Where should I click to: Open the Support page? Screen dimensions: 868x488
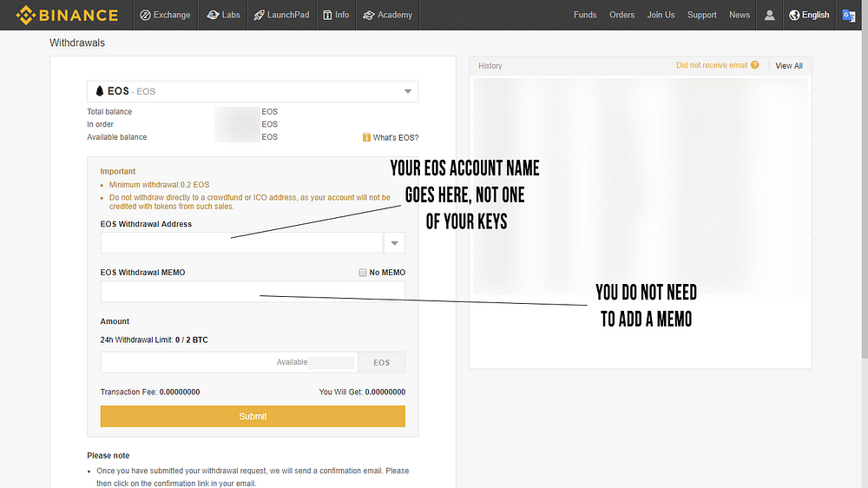pos(702,15)
